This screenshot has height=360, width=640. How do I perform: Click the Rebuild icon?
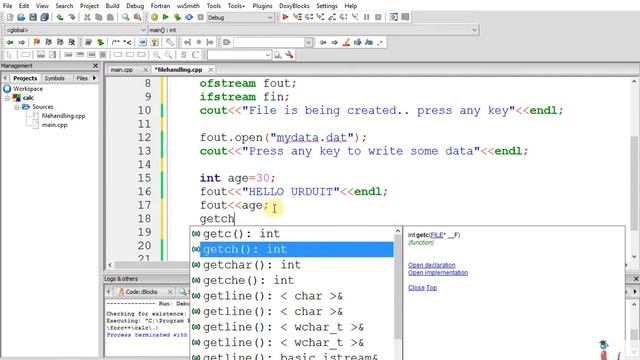[189, 17]
